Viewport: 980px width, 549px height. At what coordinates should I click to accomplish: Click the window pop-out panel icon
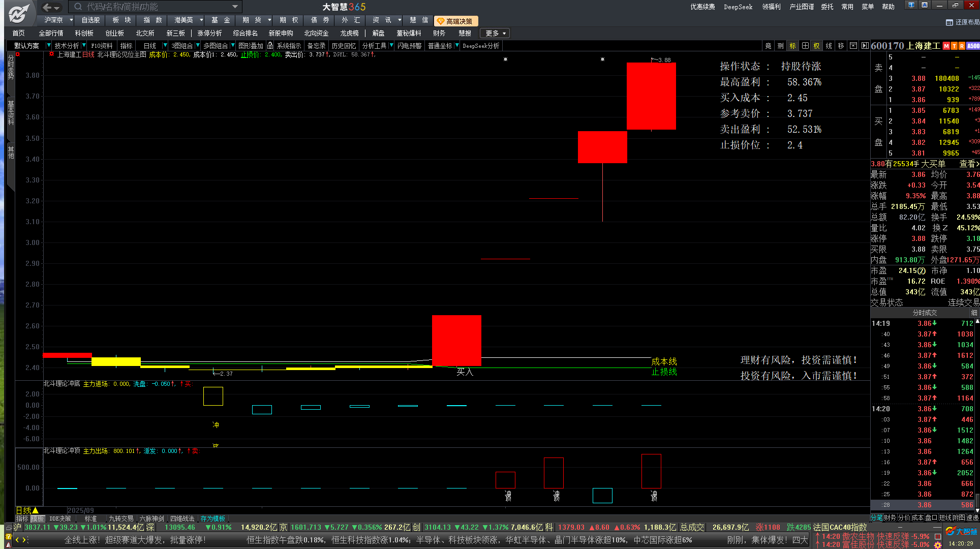point(853,46)
